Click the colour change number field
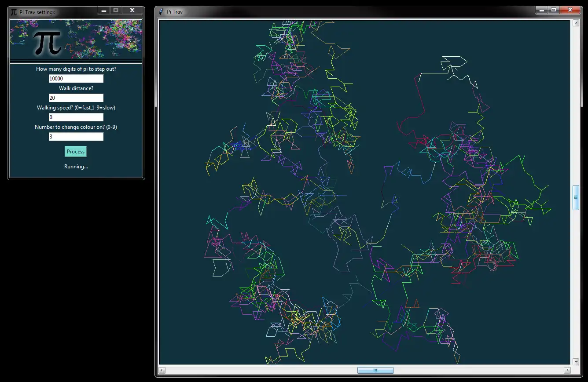The width and height of the screenshot is (588, 382). click(x=76, y=137)
